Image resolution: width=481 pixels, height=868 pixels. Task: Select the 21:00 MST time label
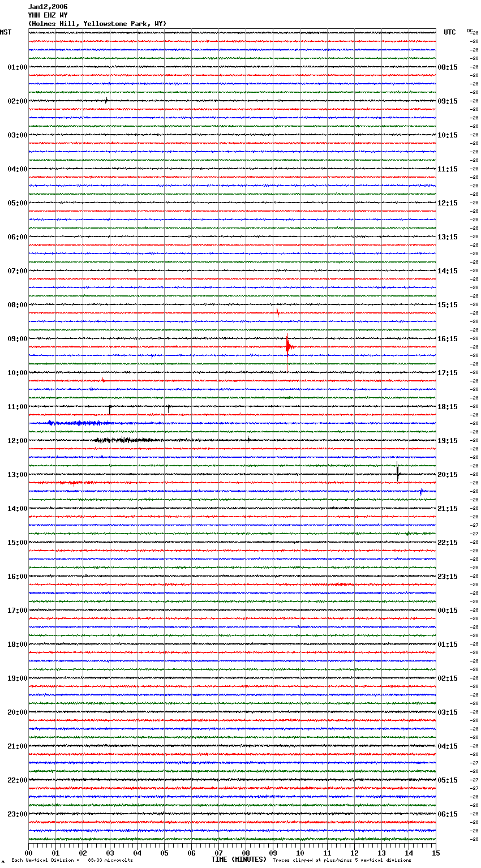click(x=17, y=746)
